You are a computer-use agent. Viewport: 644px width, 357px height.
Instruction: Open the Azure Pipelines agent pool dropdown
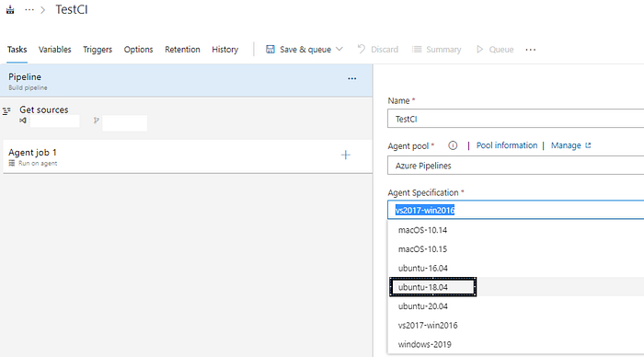coord(516,166)
